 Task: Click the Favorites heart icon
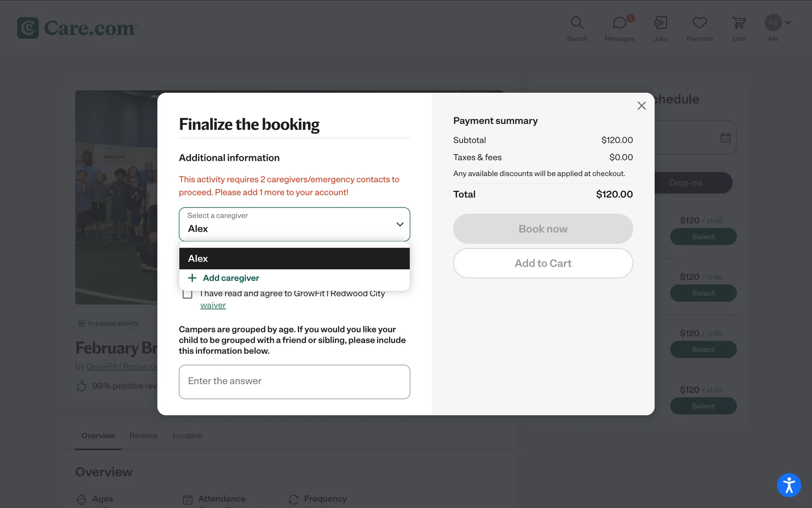(x=700, y=23)
